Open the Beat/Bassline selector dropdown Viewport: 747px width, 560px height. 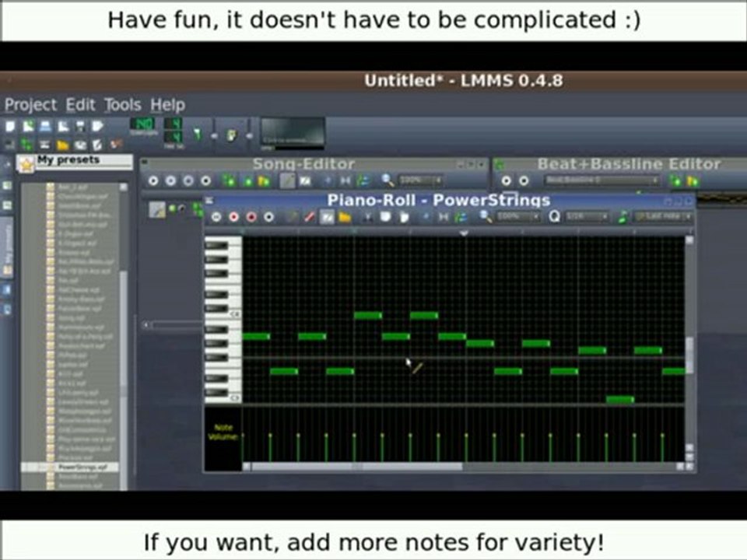click(602, 180)
